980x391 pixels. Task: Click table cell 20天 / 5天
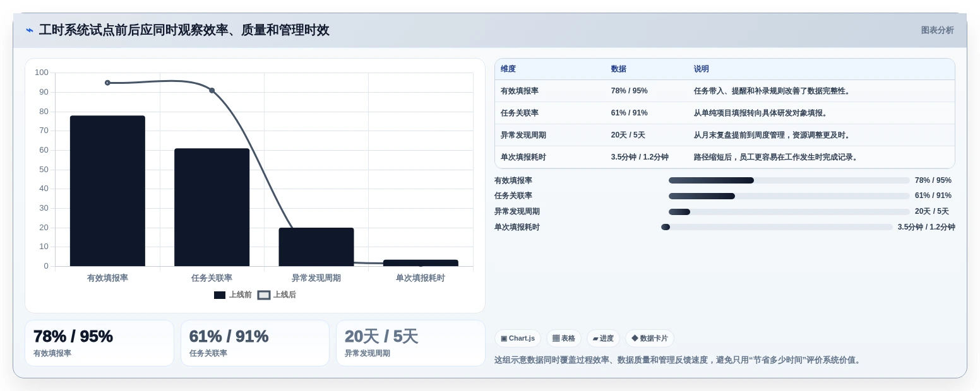(x=628, y=135)
